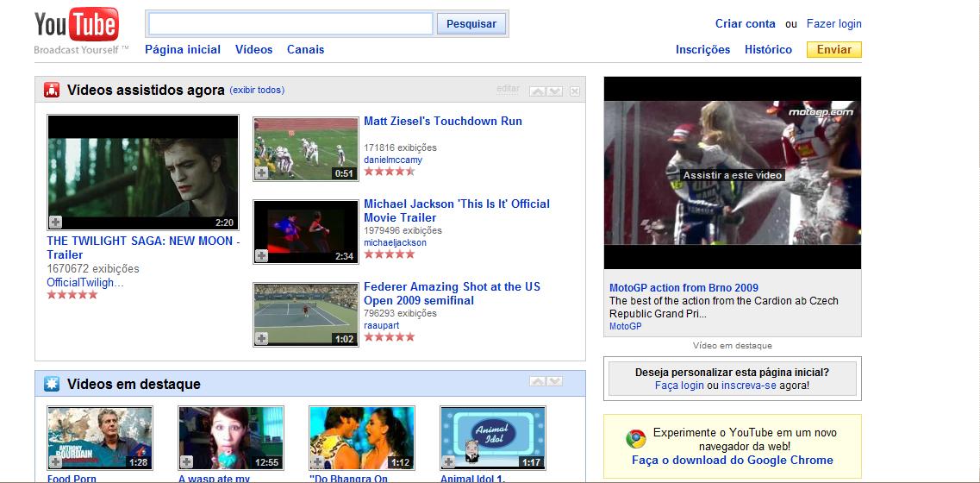This screenshot has height=483, width=980.
Task: Click 'inscreva-se' link
Action: click(x=749, y=386)
